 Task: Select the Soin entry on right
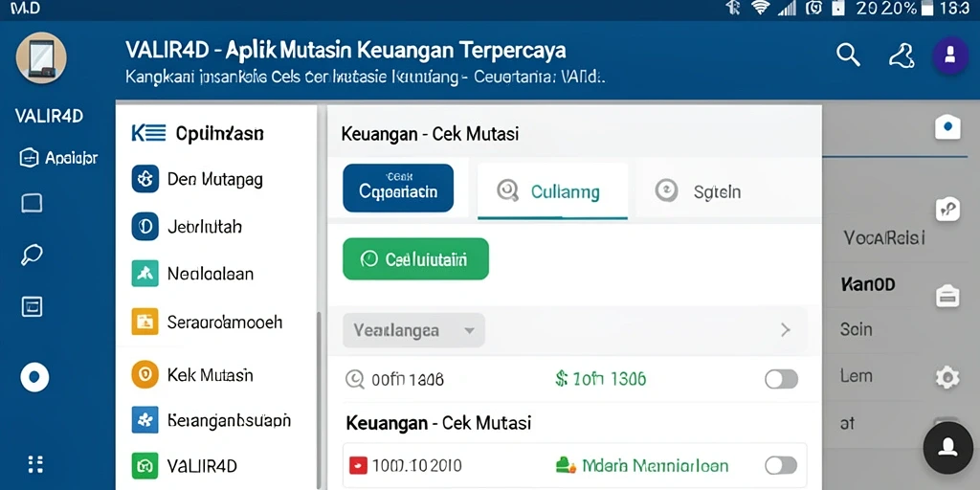(x=857, y=329)
